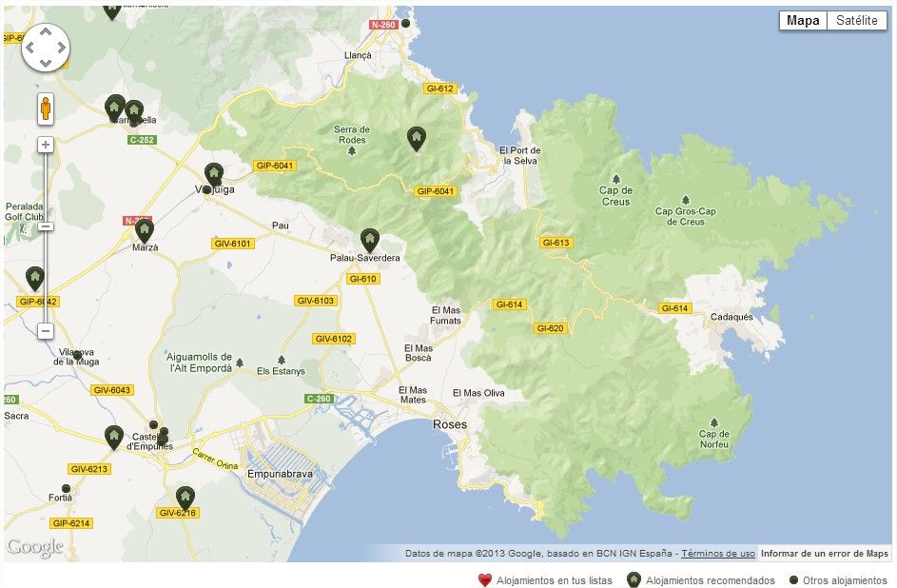Click Informar de un error de Maps

click(x=825, y=554)
